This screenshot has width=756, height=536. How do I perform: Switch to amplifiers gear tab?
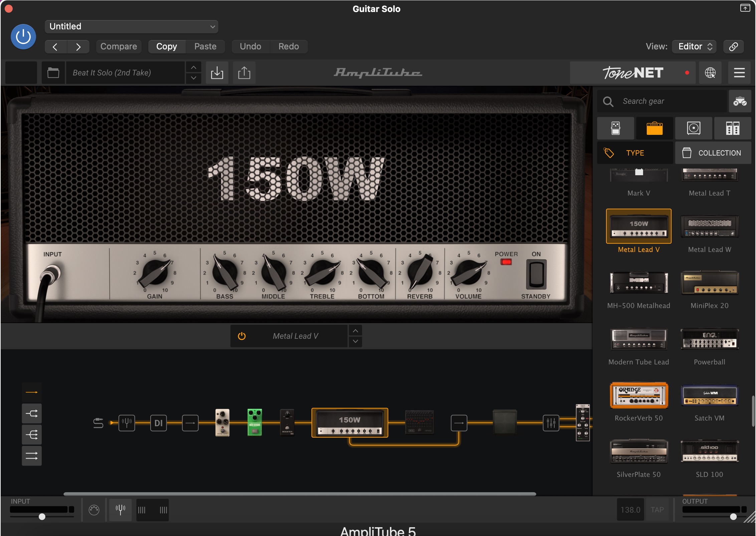point(654,128)
